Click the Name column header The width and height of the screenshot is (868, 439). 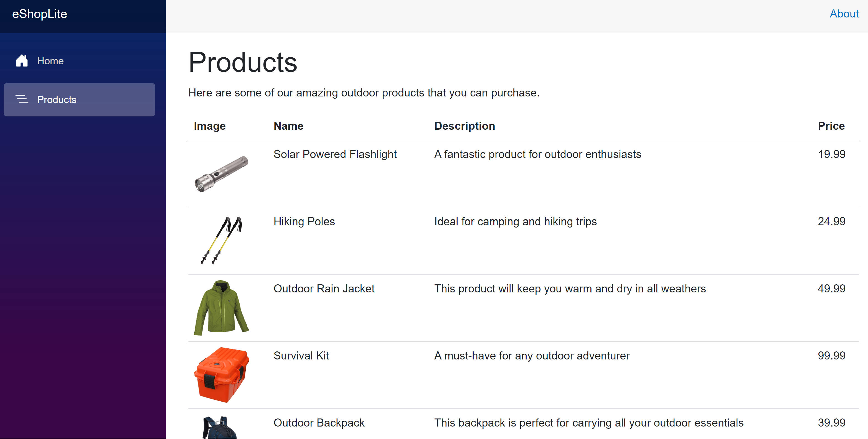coord(288,126)
